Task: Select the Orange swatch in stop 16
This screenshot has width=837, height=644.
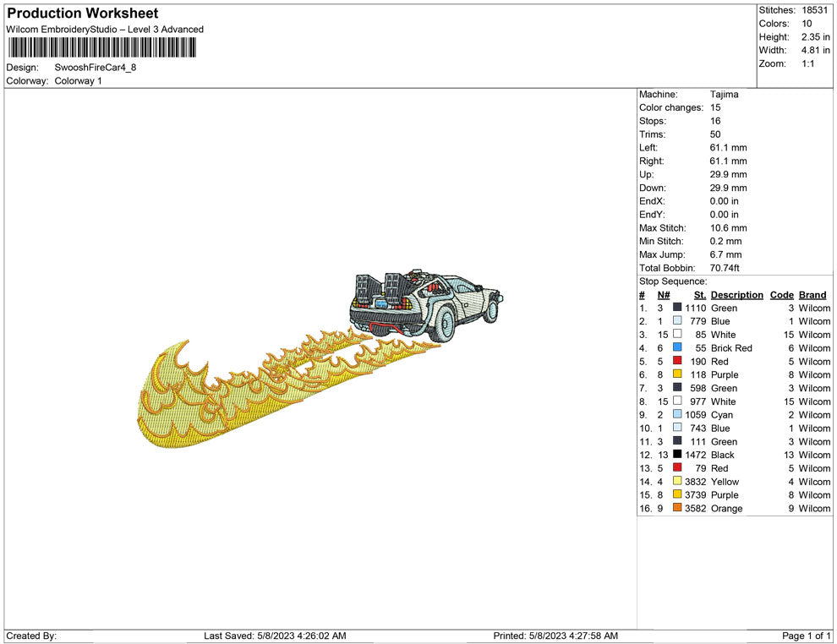Action: [x=677, y=509]
